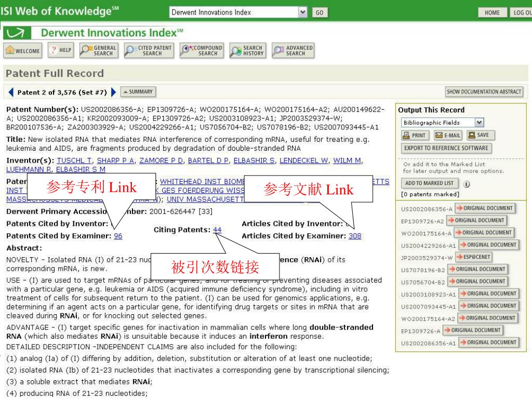Open Citing Patents 44 link
Image resolution: width=532 pixels, height=399 pixels.
click(x=217, y=230)
